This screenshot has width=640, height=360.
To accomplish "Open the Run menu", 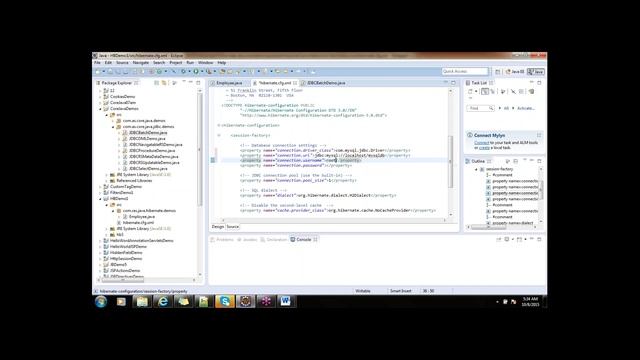I will click(x=190, y=63).
